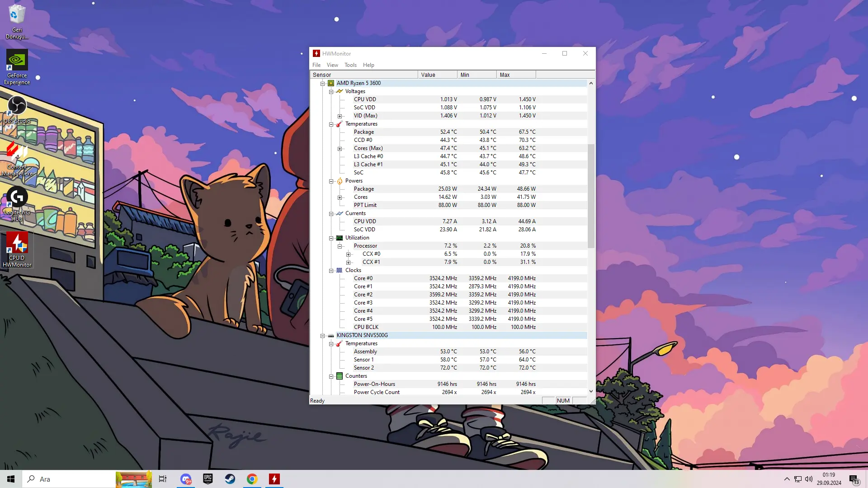Click the vertical scrollbar thumb

591,196
